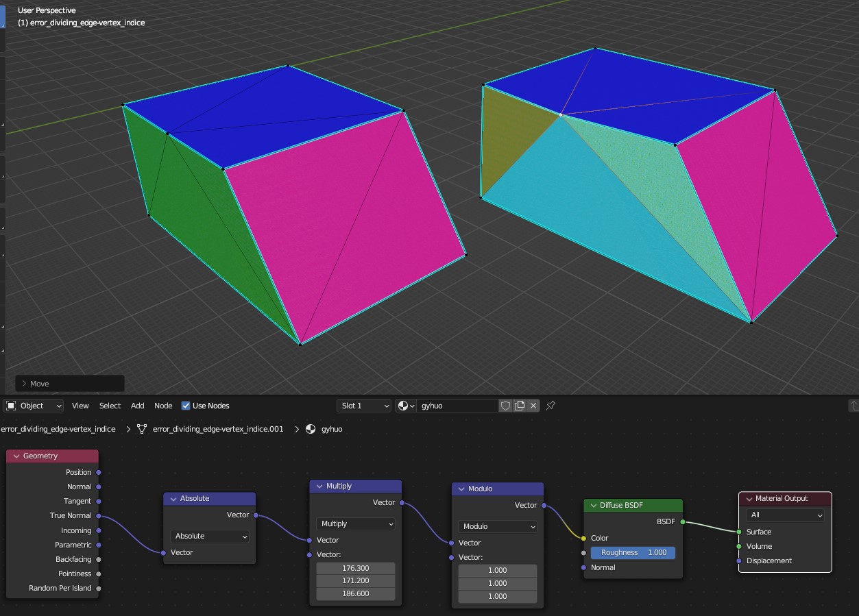Open the Modulo operation dropdown

pos(498,526)
